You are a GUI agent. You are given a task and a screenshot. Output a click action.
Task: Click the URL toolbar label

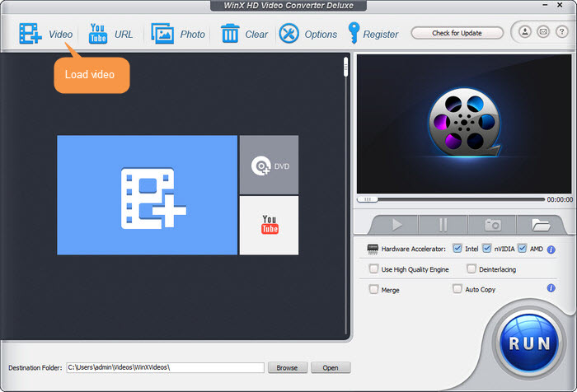(124, 35)
